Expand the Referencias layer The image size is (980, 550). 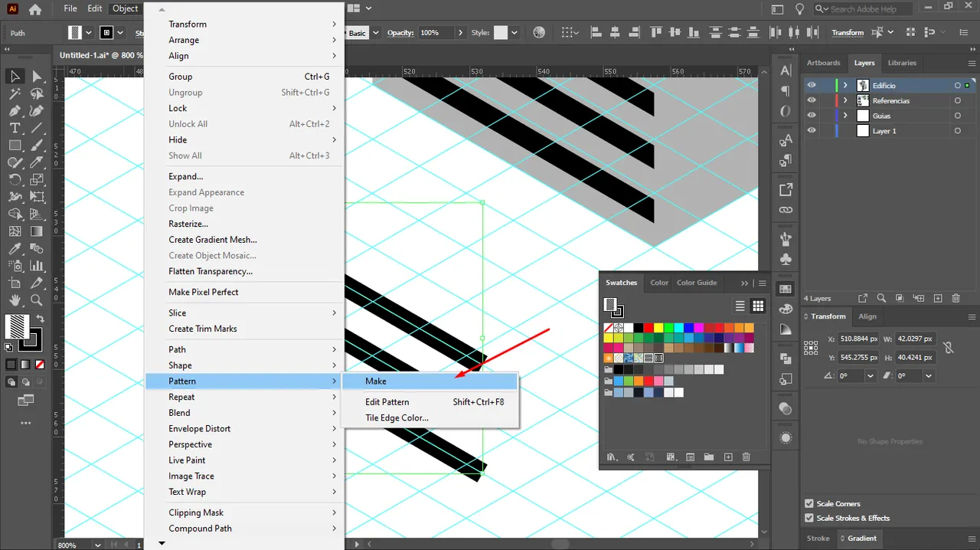pyautogui.click(x=845, y=100)
